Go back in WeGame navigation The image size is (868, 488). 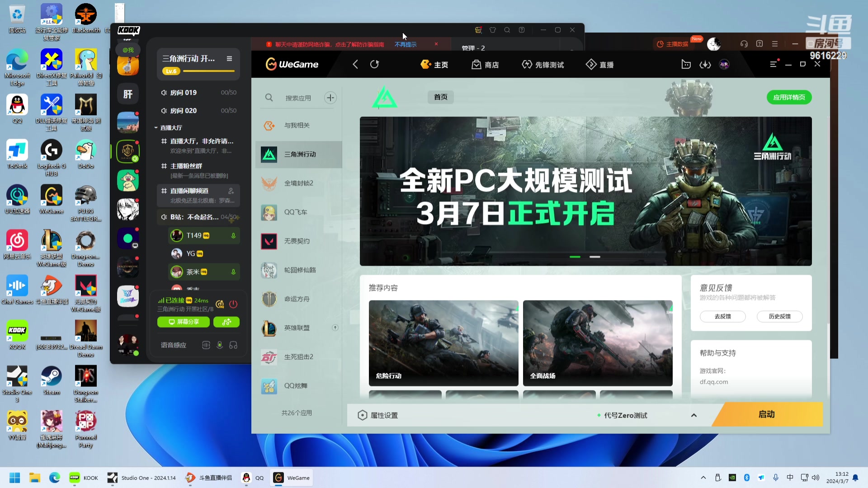click(355, 65)
